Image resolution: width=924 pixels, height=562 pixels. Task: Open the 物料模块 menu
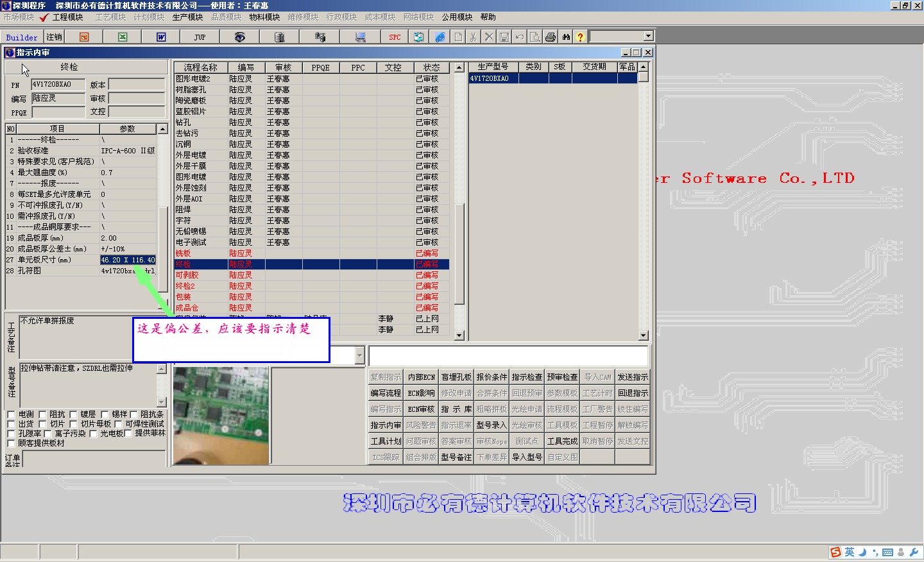click(264, 17)
